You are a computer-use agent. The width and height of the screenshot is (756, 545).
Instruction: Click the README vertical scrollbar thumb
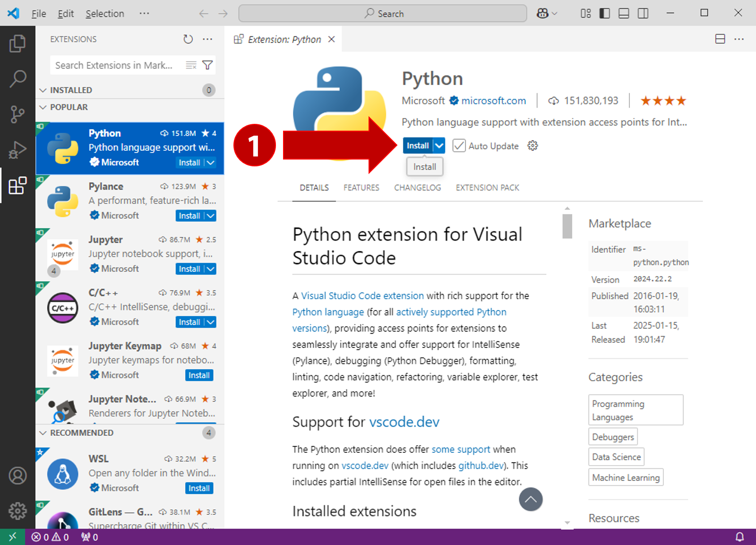click(567, 226)
